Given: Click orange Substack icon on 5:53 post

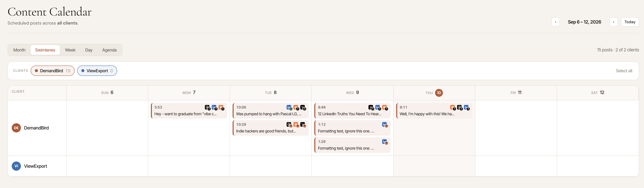Looking at the screenshot, I should point(221,107).
